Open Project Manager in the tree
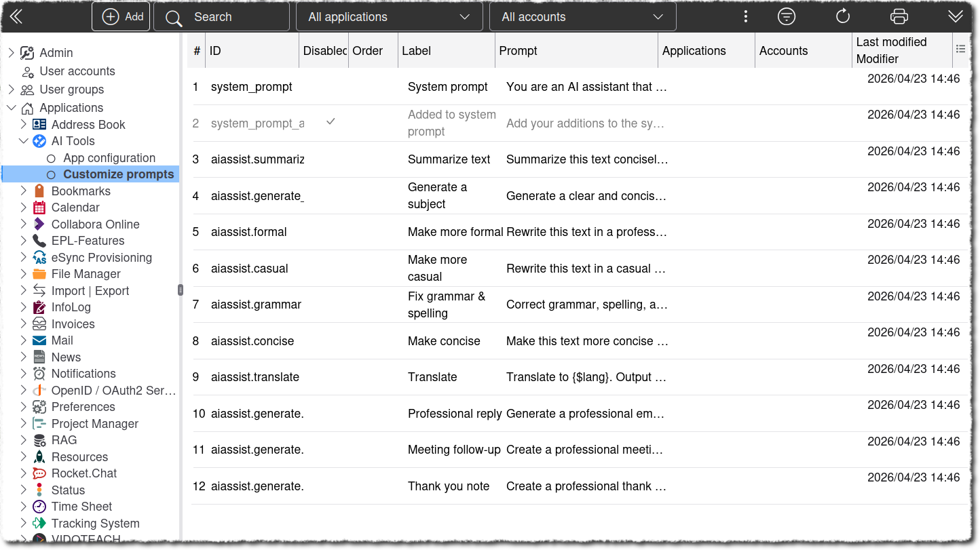 pyautogui.click(x=95, y=424)
